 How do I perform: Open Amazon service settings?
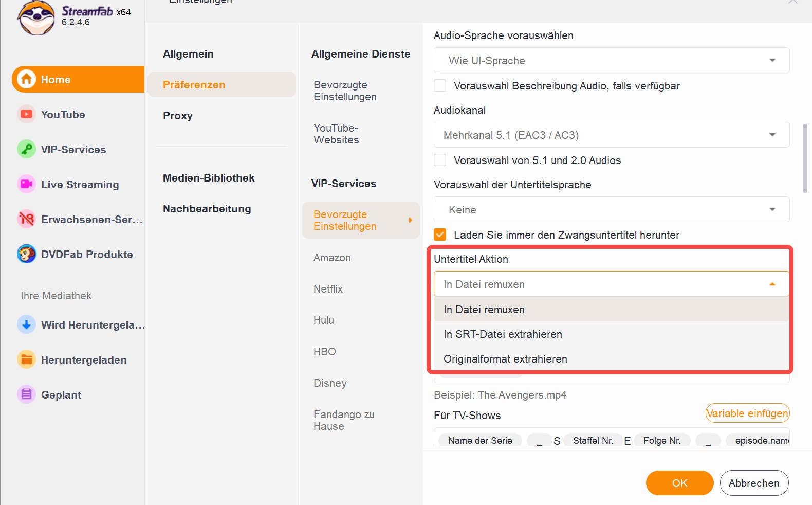(332, 258)
